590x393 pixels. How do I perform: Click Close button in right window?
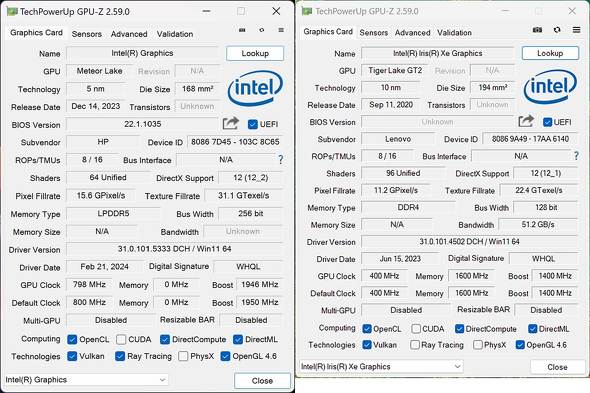[557, 367]
